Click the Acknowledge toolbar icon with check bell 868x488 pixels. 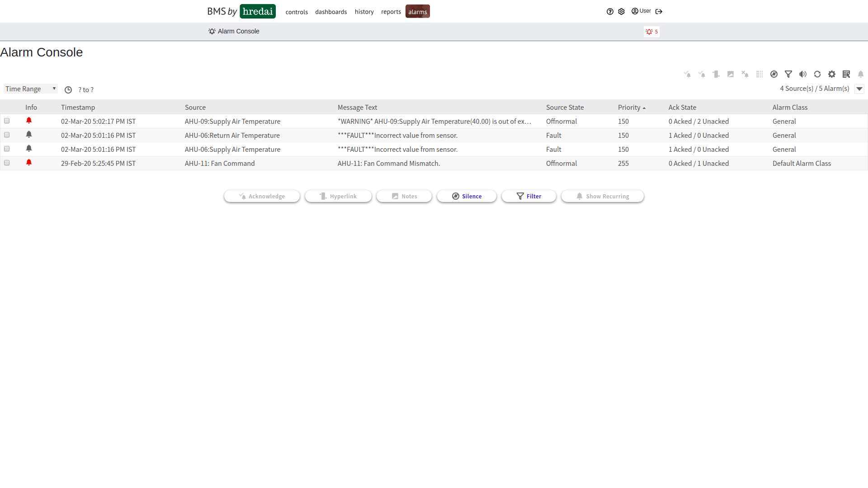(x=687, y=74)
